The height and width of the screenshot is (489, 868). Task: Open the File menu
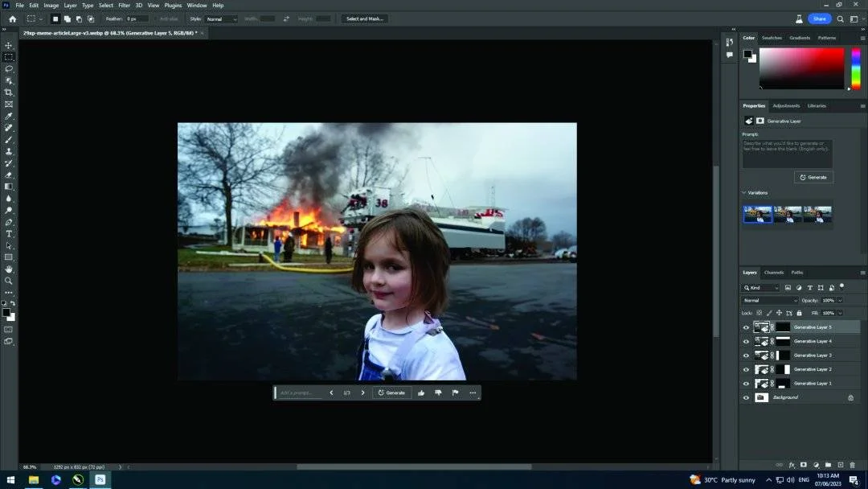pos(19,5)
